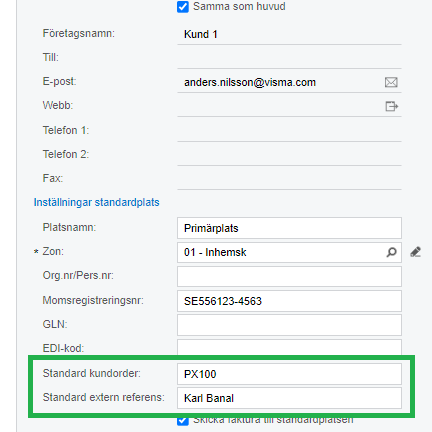Screen dimensions: 432x432
Task: Click the Momsregistreringsnr field SE556123-4563
Action: click(289, 301)
